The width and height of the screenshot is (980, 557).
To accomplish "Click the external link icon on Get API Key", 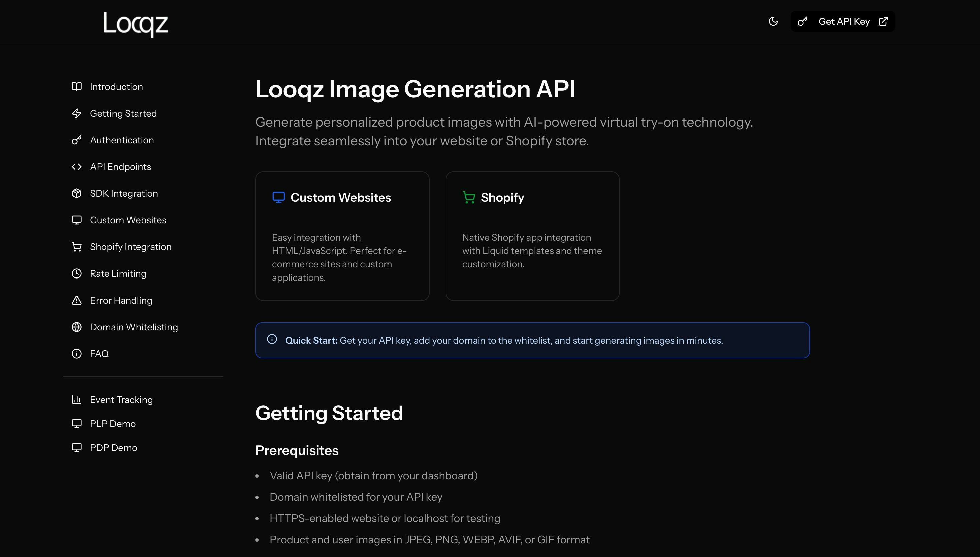I will coord(883,21).
